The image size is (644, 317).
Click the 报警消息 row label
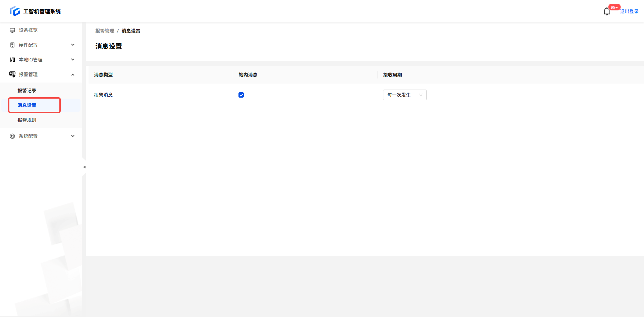pos(103,95)
